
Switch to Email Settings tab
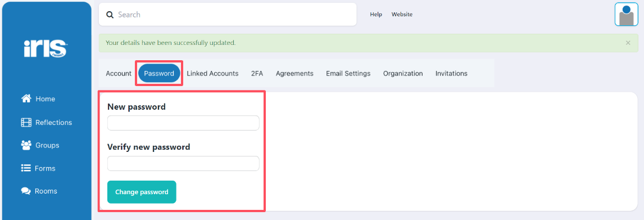click(x=348, y=73)
